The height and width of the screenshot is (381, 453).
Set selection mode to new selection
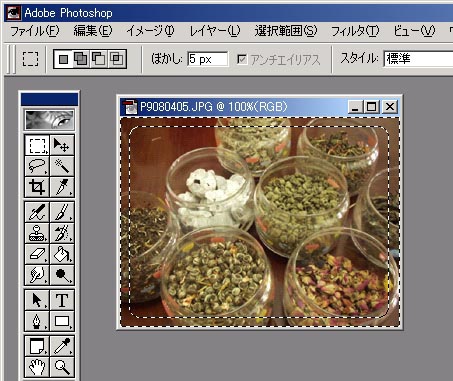click(64, 59)
